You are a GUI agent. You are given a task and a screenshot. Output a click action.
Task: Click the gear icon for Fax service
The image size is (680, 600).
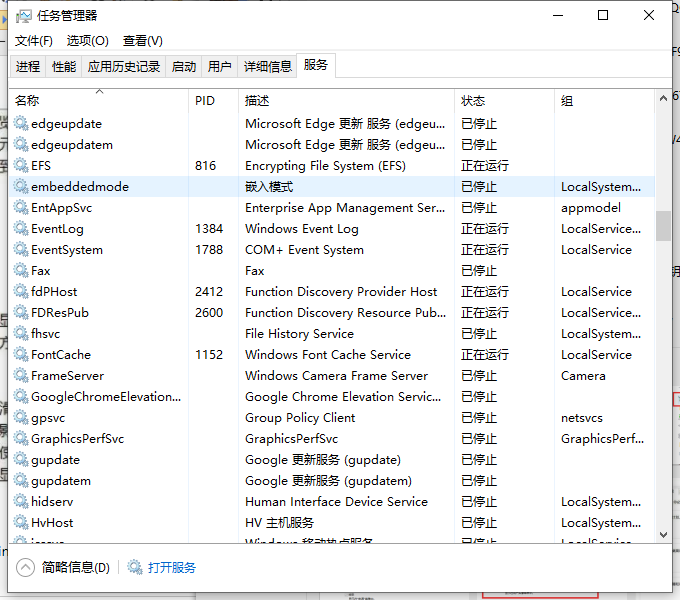pyautogui.click(x=20, y=271)
